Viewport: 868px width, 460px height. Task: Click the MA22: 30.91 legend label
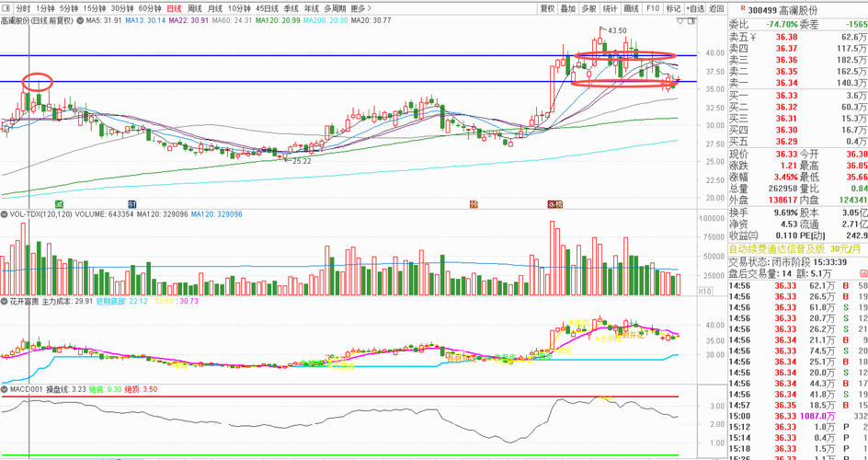pos(187,20)
